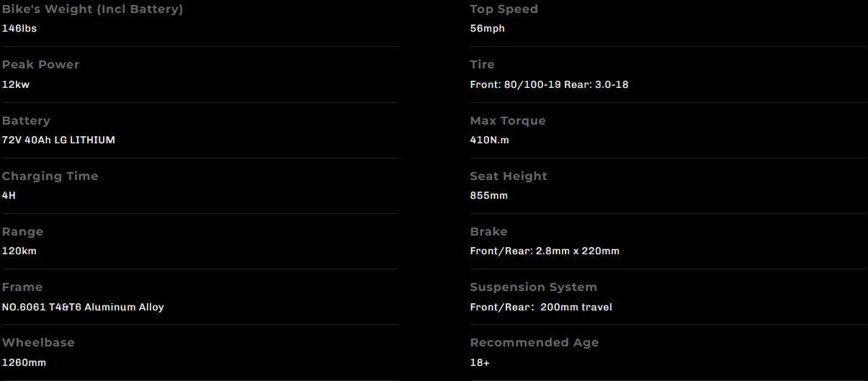Click the Frame spec heading
This screenshot has height=381, width=868.
coord(22,287)
